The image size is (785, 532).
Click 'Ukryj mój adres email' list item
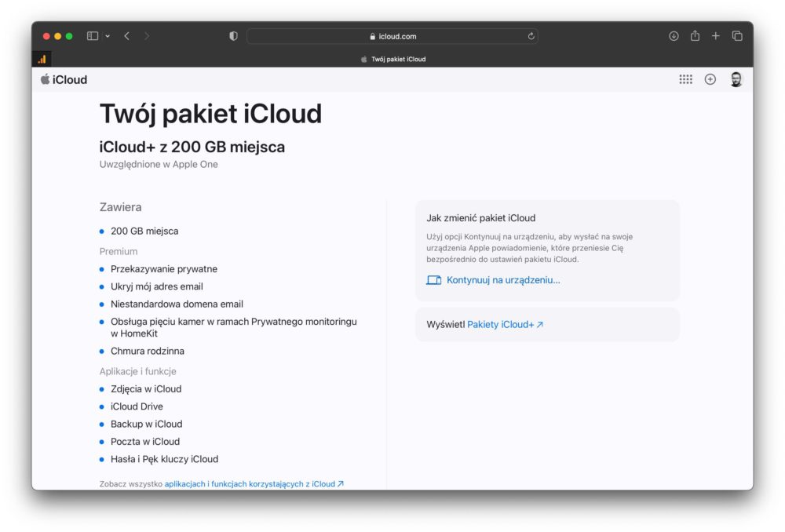(x=157, y=286)
